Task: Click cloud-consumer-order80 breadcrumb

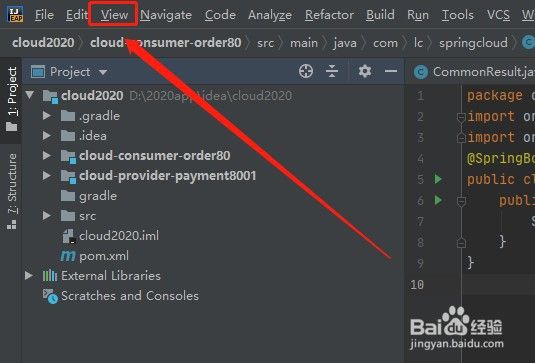Action: coord(165,43)
